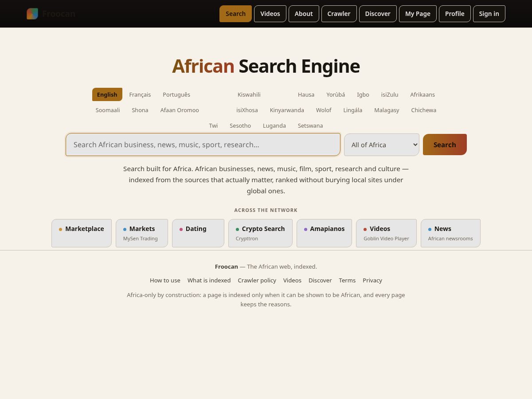Open Discover in the top navigation
Viewport: 532px width, 399px height.
(378, 14)
